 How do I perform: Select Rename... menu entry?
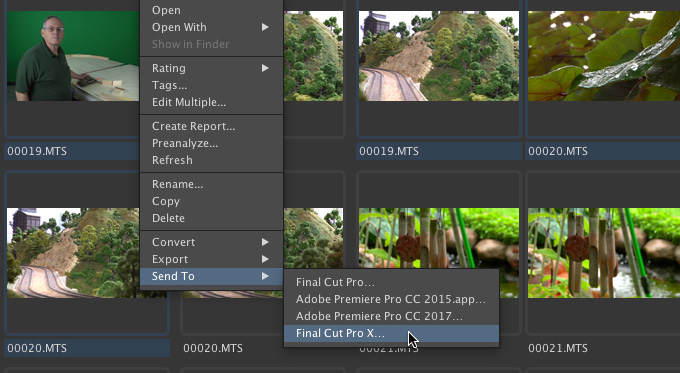coord(211,184)
